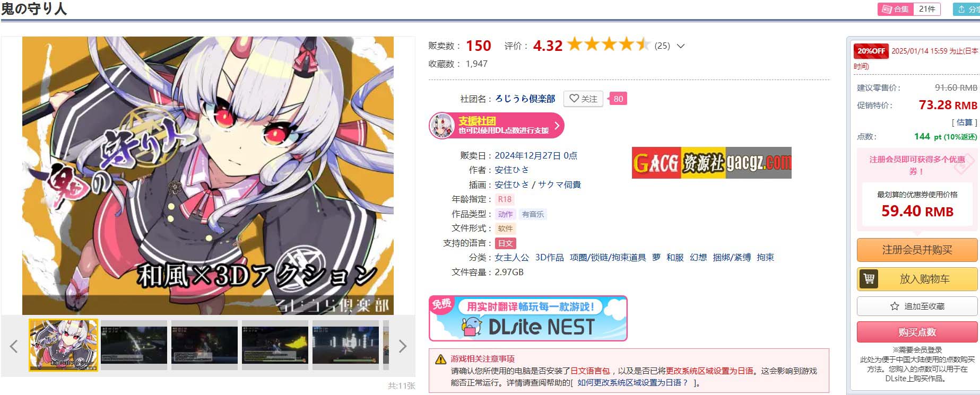Open the 支援社団 support circle banner

pos(496,126)
